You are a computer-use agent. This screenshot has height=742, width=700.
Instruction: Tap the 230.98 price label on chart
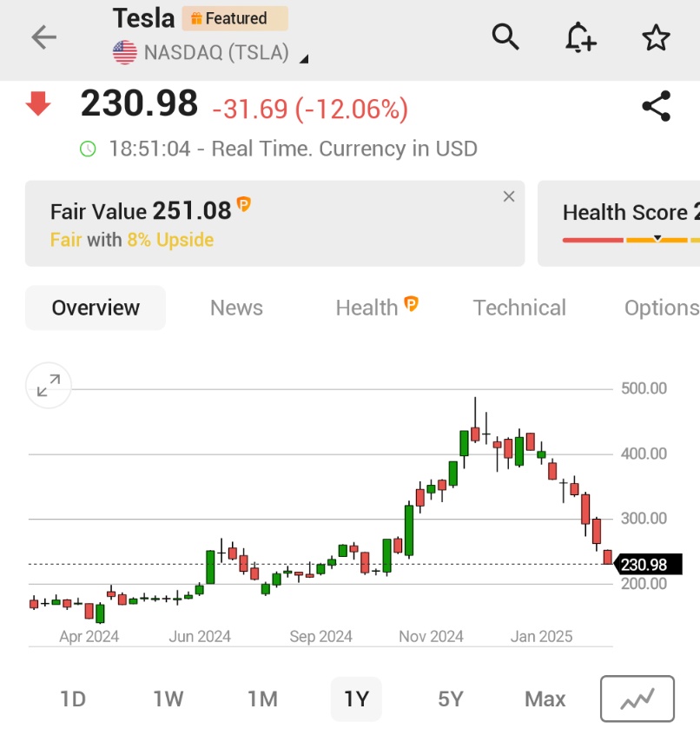pyautogui.click(x=648, y=565)
